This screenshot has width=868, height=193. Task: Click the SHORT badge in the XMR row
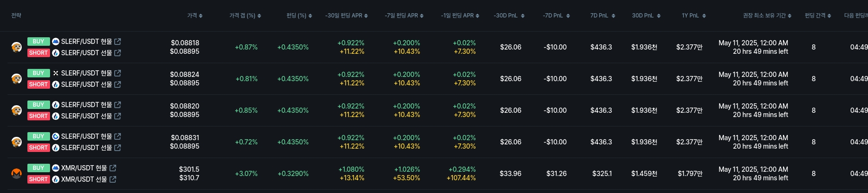[38, 179]
